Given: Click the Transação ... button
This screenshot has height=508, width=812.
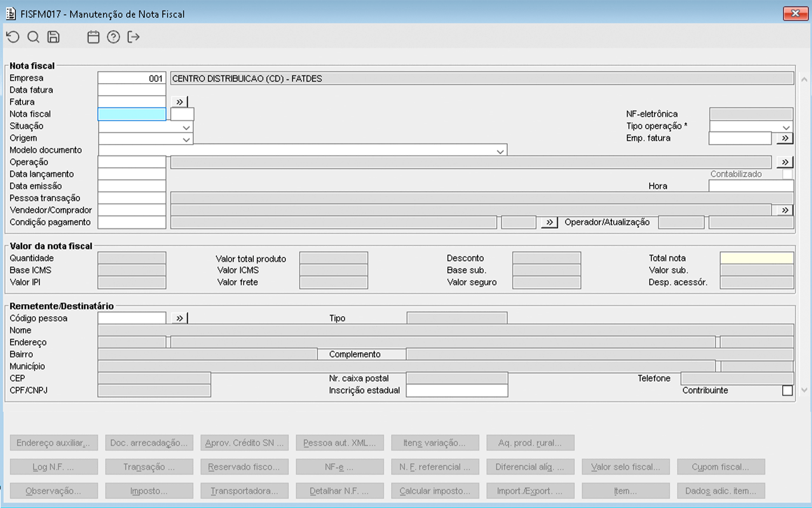Looking at the screenshot, I should pos(149,467).
